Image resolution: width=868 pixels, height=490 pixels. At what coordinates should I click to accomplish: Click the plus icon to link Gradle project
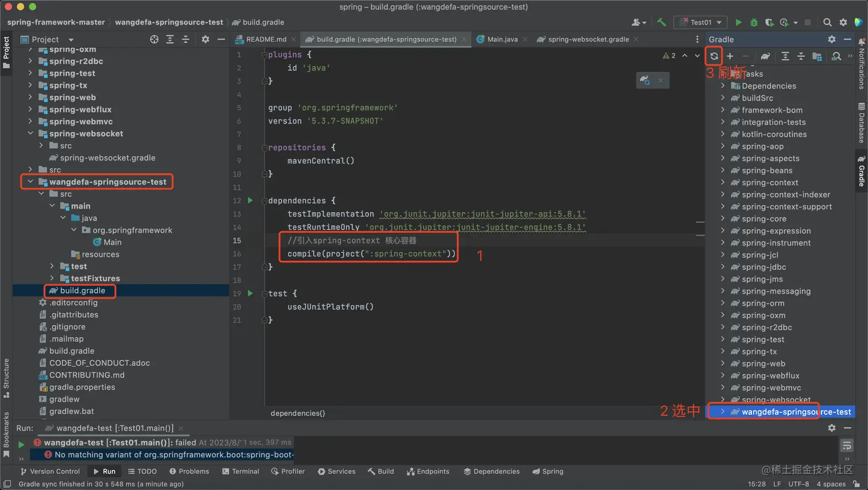730,56
